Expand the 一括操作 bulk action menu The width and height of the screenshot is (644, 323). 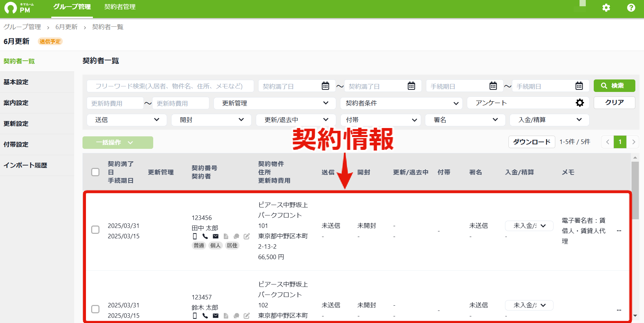coord(118,143)
